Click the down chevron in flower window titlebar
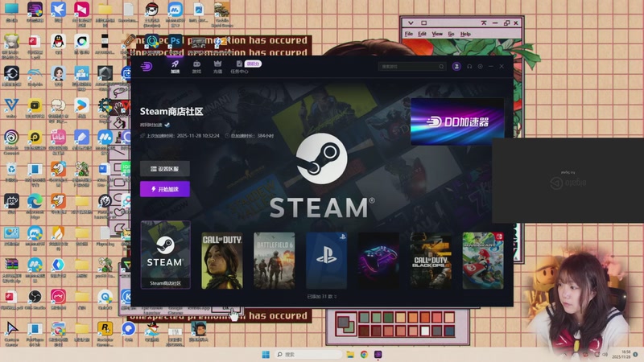Image resolution: width=644 pixels, height=362 pixels. point(411,23)
